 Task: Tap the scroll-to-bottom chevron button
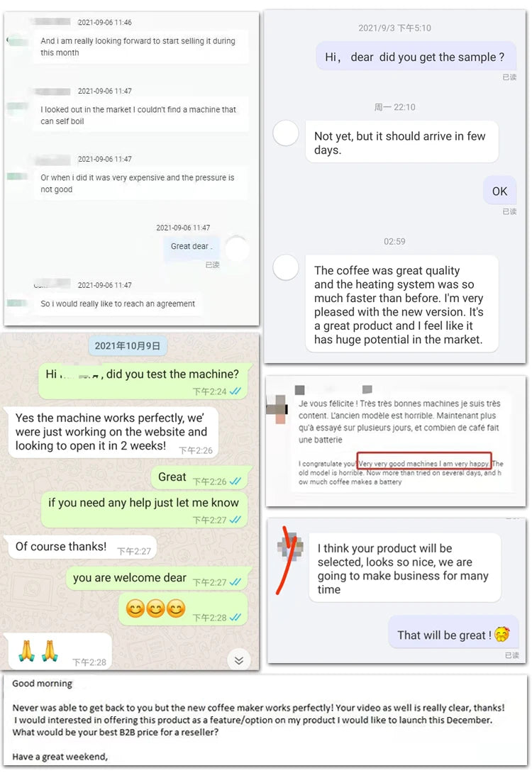coord(239,660)
